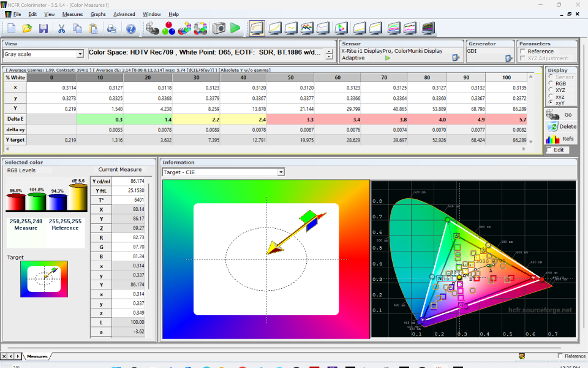This screenshot has width=588, height=368.
Task: Open the Advanced menu
Action: point(124,14)
